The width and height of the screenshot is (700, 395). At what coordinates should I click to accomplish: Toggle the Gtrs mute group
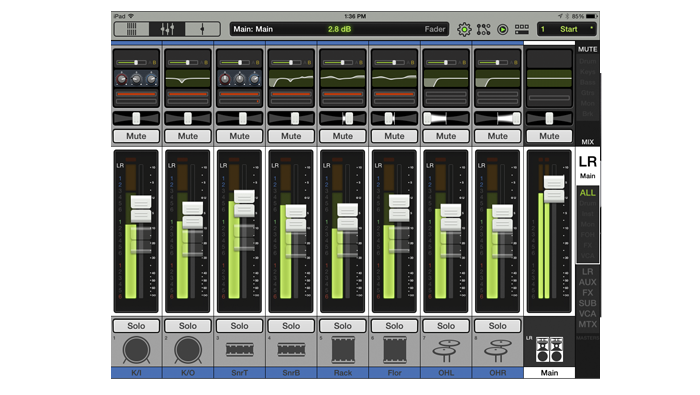588,93
